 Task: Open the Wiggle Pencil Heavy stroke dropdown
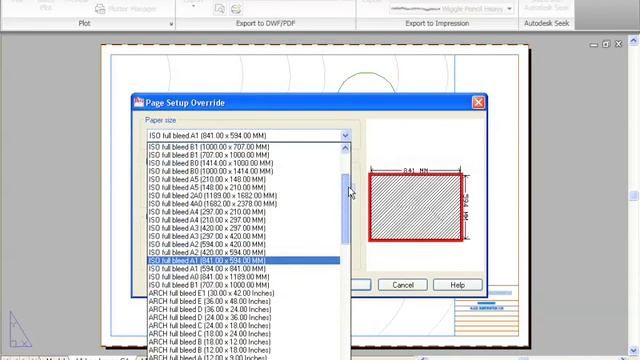coord(509,9)
